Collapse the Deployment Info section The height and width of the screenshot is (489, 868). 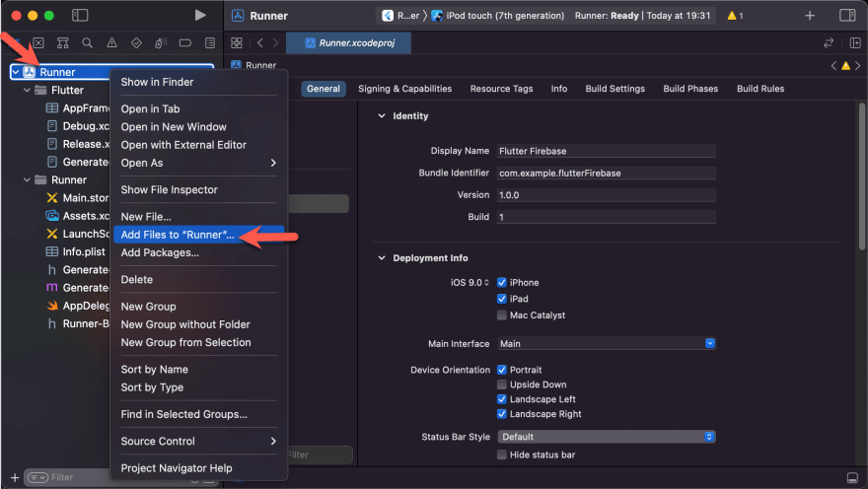(382, 257)
